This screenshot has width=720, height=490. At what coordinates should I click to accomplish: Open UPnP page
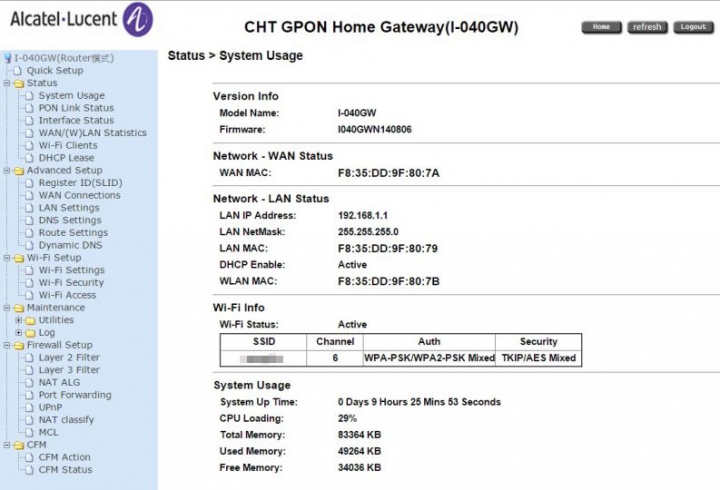click(x=51, y=407)
